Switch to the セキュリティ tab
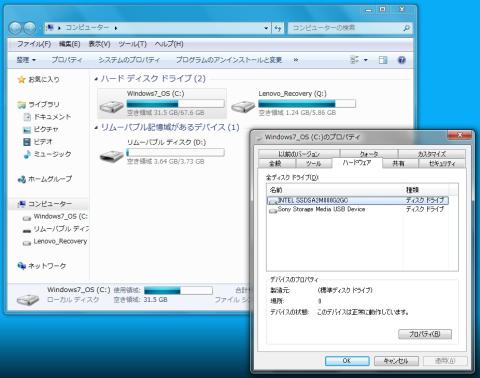 (x=442, y=164)
